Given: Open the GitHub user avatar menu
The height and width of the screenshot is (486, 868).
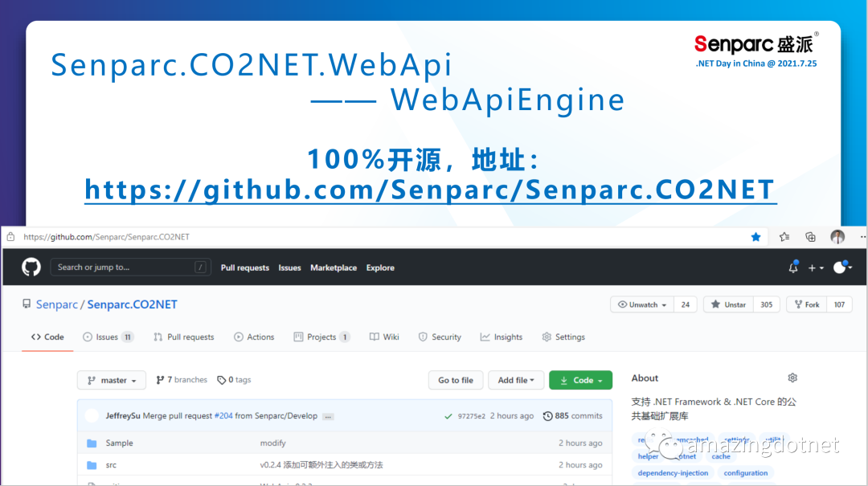Looking at the screenshot, I should click(x=842, y=268).
